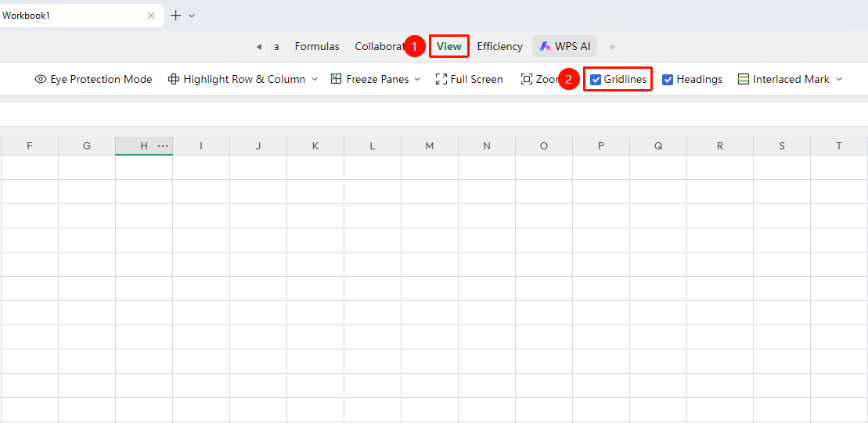
Task: Close the Workbook1 tab
Action: pyautogui.click(x=150, y=16)
